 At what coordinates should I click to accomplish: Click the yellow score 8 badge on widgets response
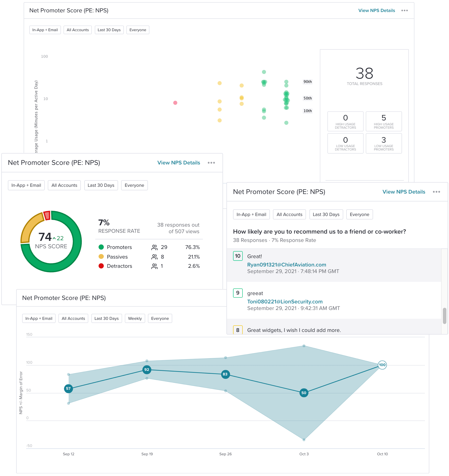click(x=238, y=330)
